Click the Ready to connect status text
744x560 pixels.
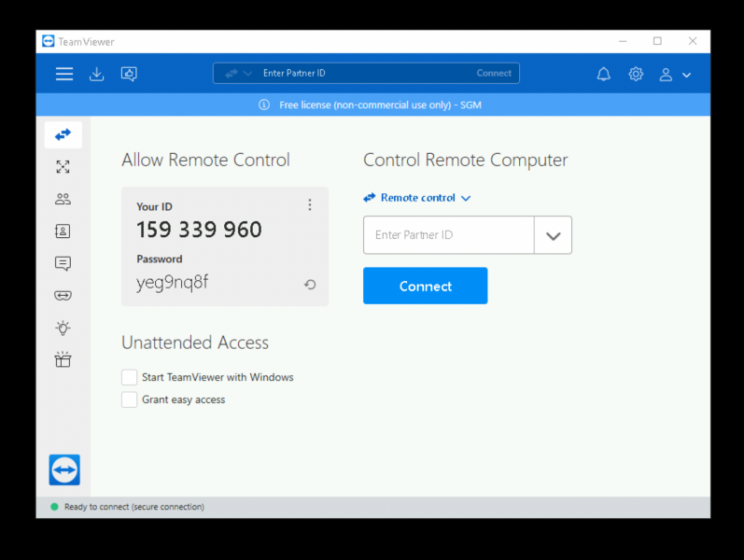pos(134,507)
